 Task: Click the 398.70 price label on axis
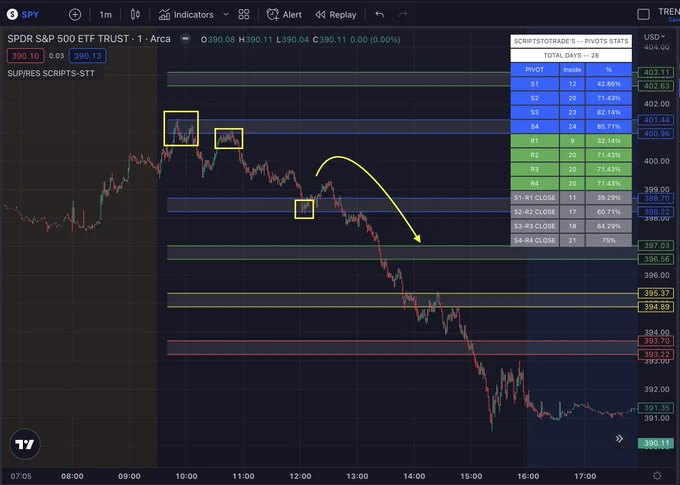tap(656, 198)
